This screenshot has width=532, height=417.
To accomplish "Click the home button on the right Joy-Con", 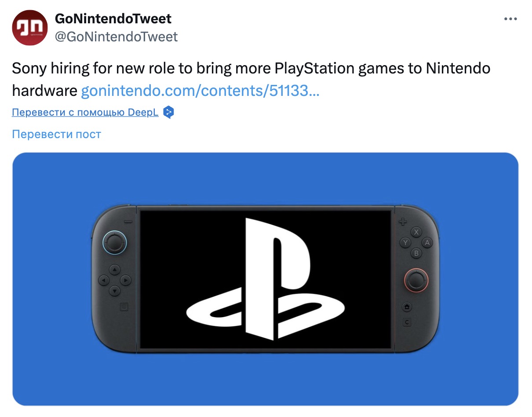I will click(x=407, y=307).
